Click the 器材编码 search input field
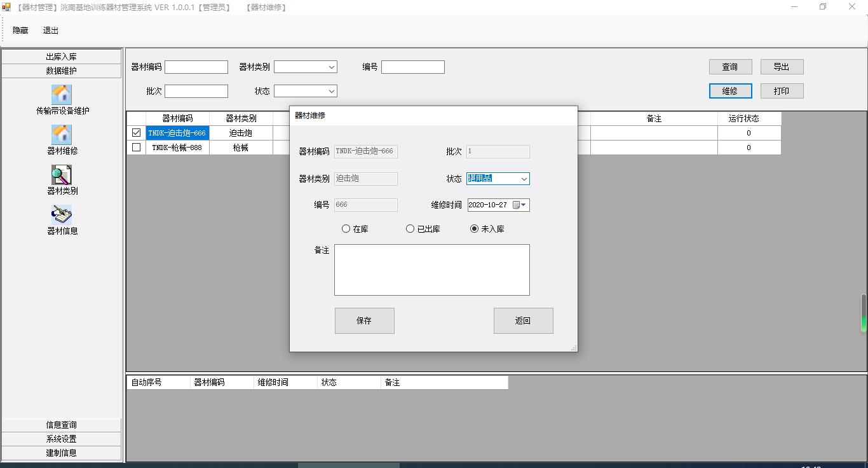This screenshot has width=868, height=468. (x=196, y=67)
